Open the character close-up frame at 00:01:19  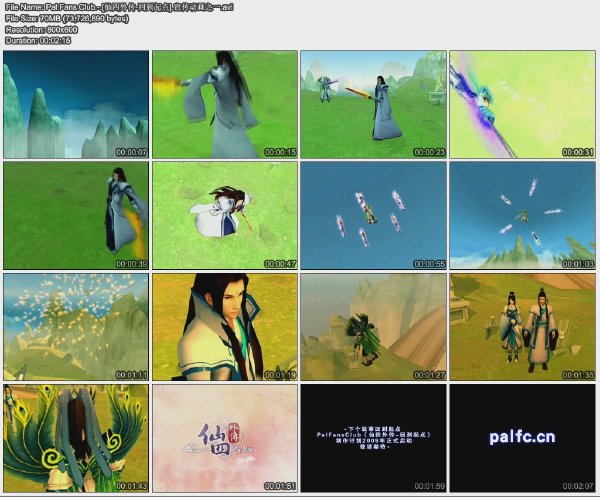click(225, 327)
